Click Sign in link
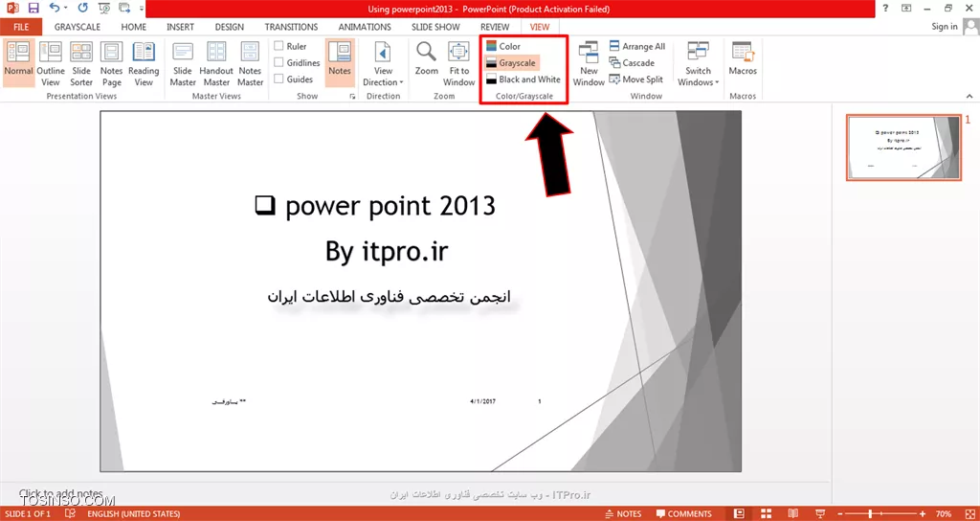 pos(944,26)
